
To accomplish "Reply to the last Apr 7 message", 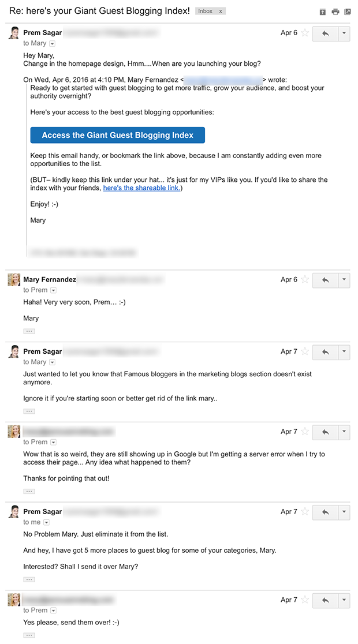I will [x=325, y=601].
